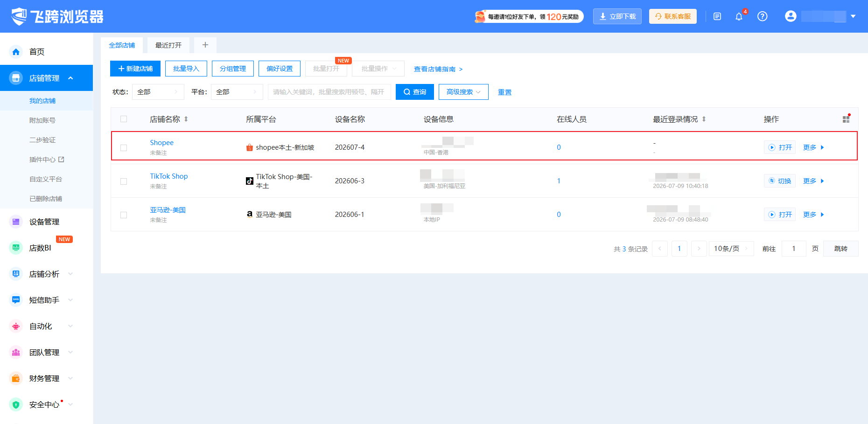Viewport: 868px width, 424px height.
Task: Click the keyword search input field
Action: coord(329,92)
